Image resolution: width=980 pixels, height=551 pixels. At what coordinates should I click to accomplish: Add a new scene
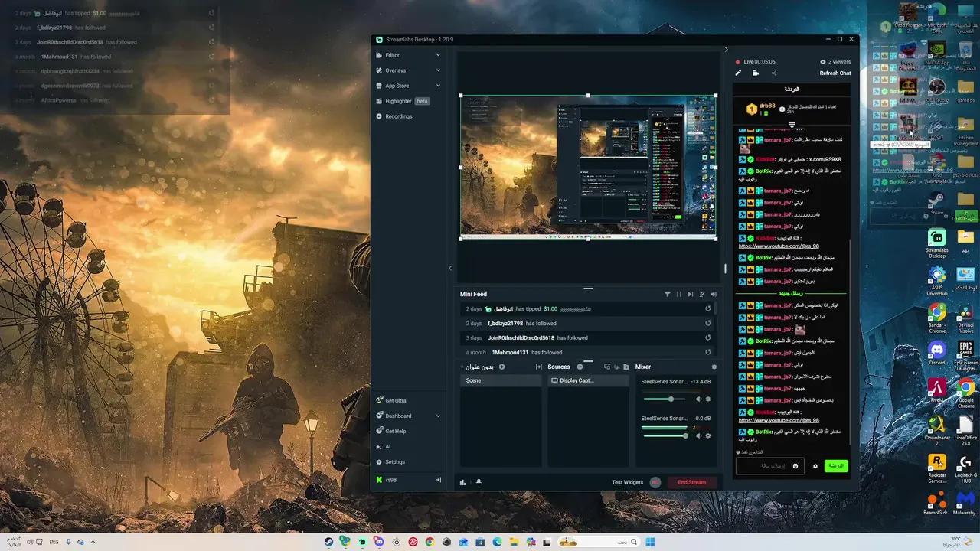(x=502, y=367)
